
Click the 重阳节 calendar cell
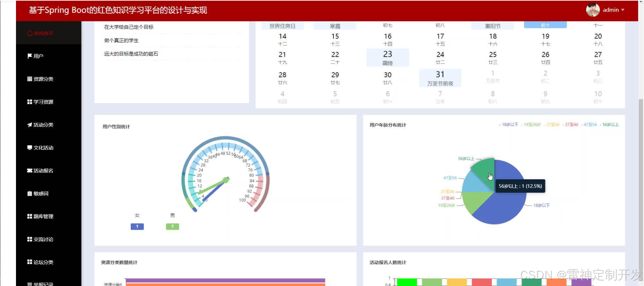(x=493, y=26)
